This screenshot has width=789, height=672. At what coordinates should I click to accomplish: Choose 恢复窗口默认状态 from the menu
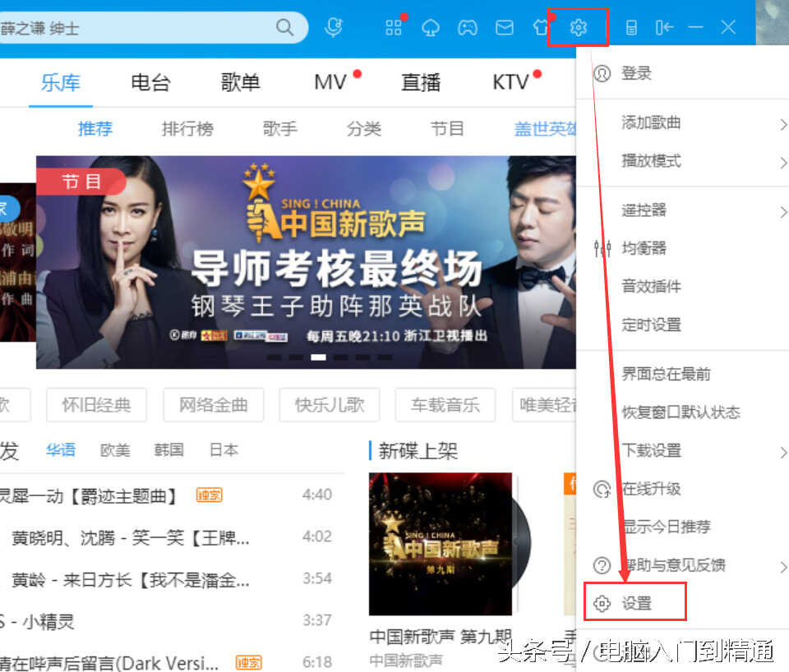pyautogui.click(x=683, y=412)
